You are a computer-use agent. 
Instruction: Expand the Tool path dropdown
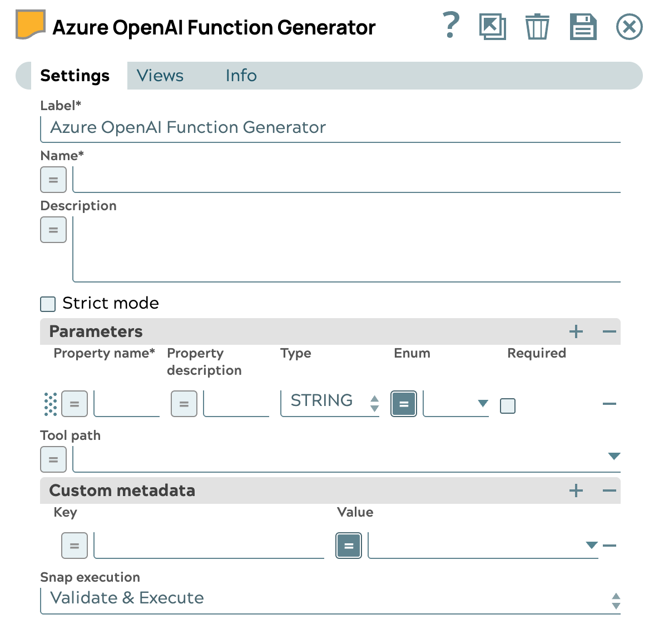click(x=614, y=456)
